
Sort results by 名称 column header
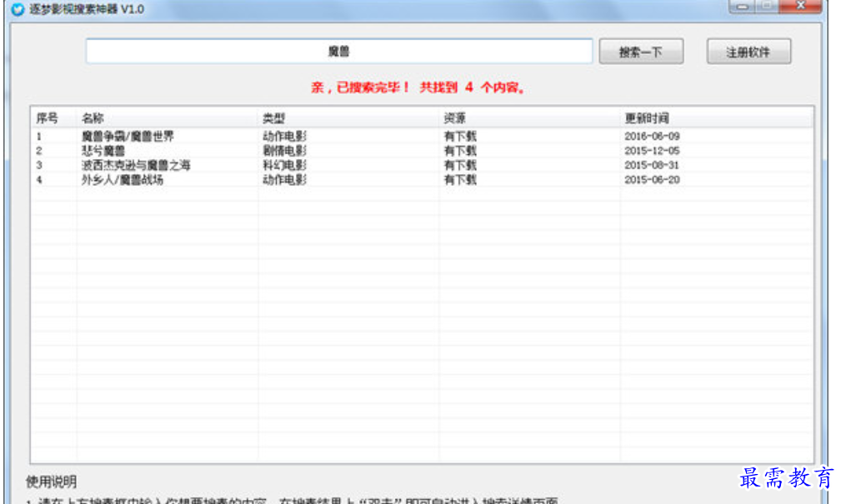[x=93, y=117]
